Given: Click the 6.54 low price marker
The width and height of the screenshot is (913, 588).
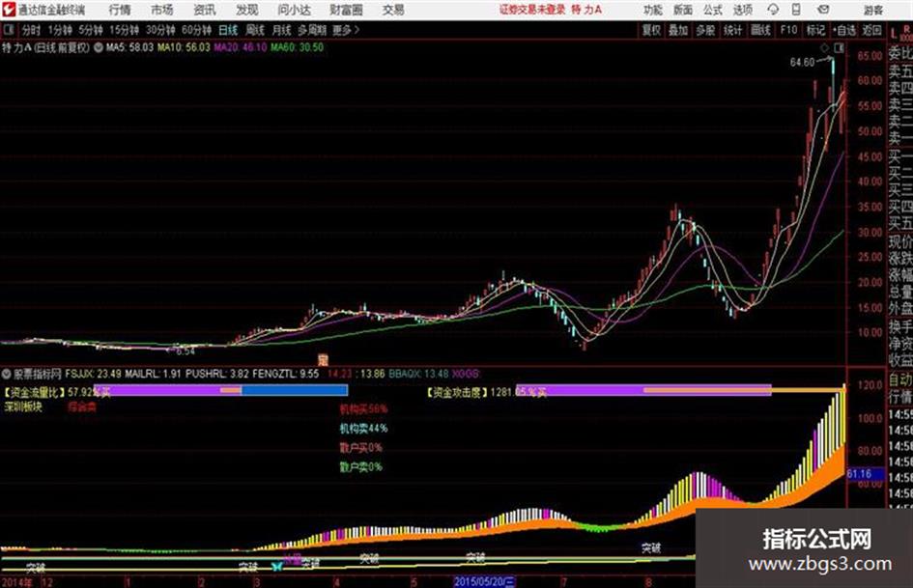Looking at the screenshot, I should (x=185, y=351).
